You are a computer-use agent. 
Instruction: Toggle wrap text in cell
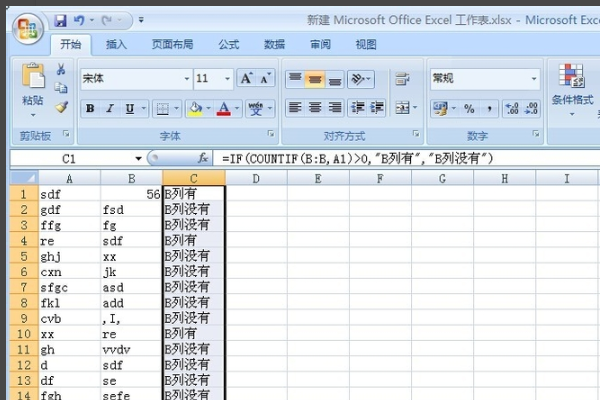[402, 79]
